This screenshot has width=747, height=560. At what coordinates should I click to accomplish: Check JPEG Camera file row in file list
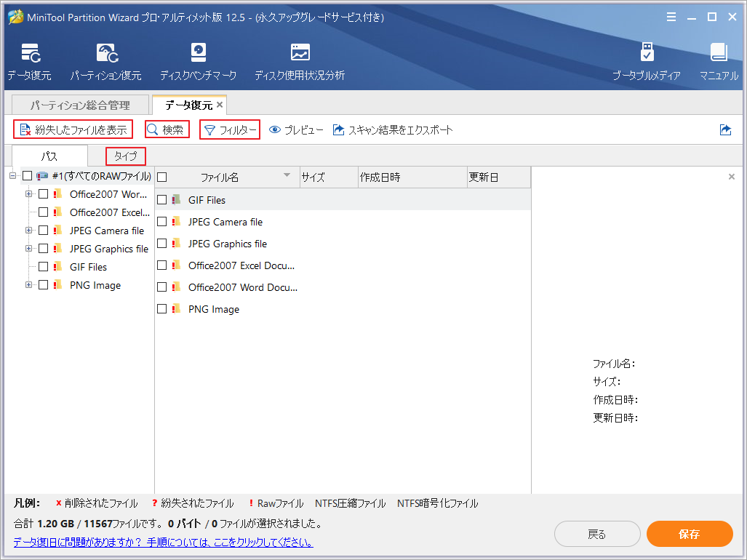pos(162,221)
